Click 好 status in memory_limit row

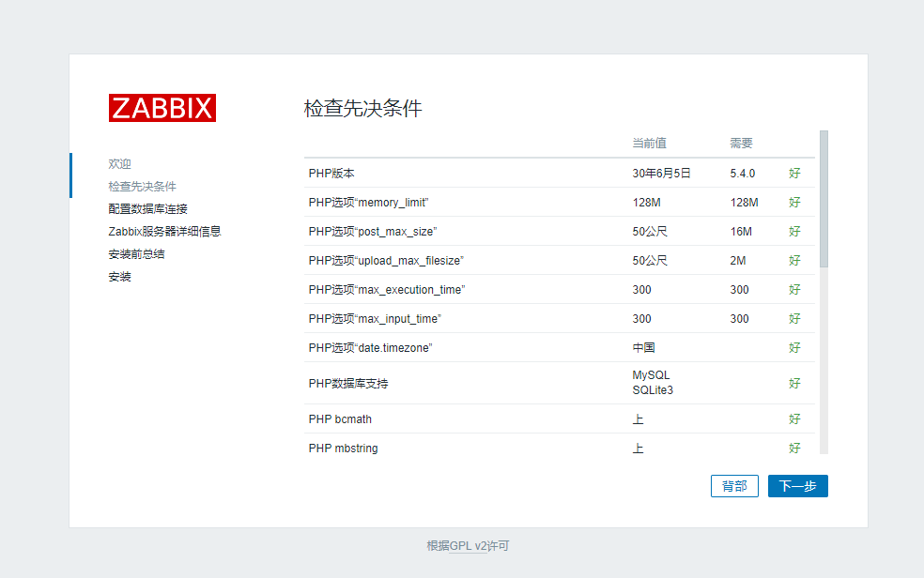pos(794,202)
